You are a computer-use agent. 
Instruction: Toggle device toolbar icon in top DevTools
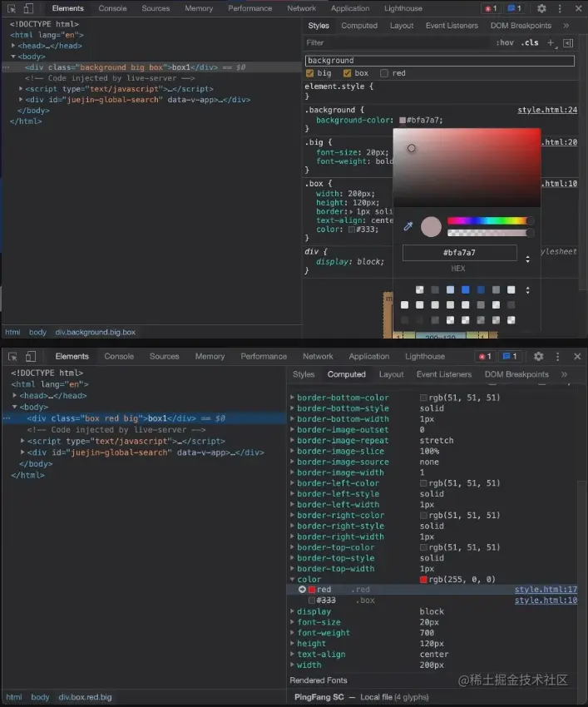click(x=28, y=8)
